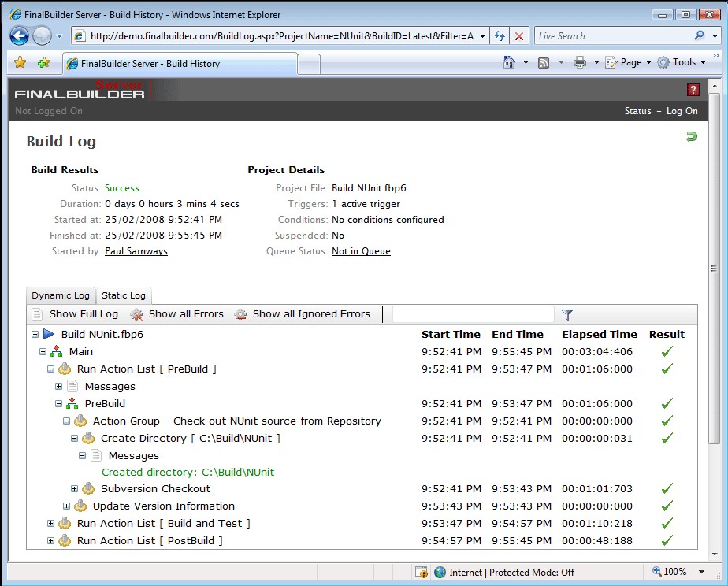The image size is (728, 586).
Task: Select the FinalBuilder Server - Build History tab
Action: [x=180, y=64]
